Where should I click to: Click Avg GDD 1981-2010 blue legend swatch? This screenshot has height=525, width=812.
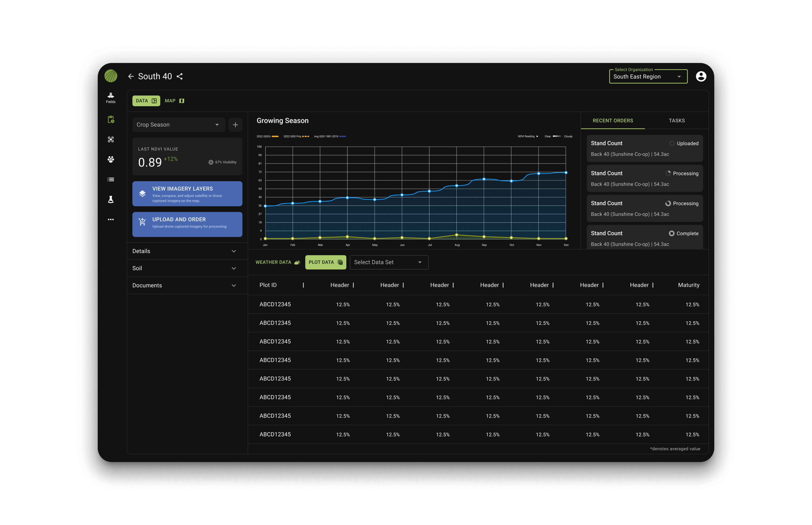point(343,136)
